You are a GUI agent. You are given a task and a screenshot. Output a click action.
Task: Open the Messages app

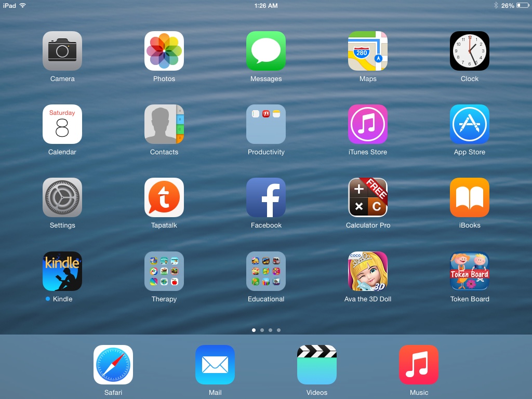coord(266,51)
